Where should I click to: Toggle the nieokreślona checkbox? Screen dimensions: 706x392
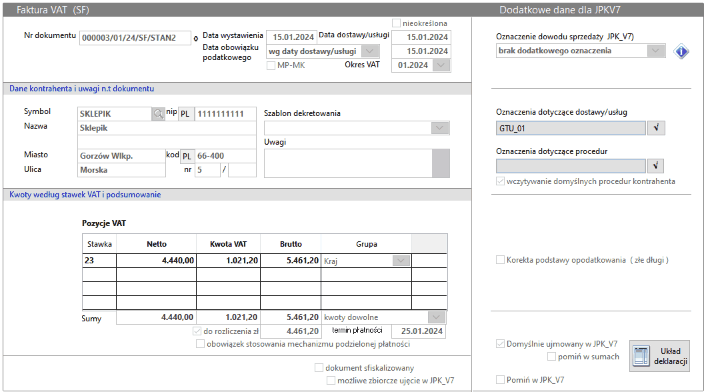click(397, 23)
